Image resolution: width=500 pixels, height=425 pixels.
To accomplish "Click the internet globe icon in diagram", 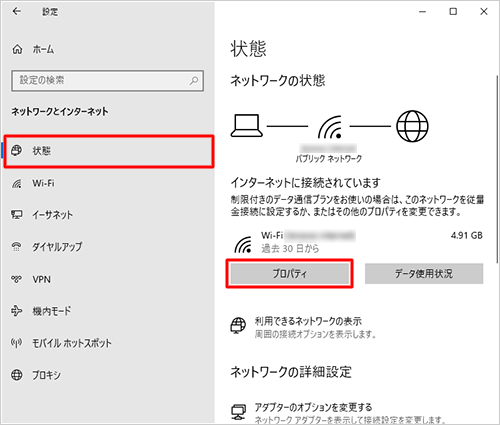I will (412, 126).
